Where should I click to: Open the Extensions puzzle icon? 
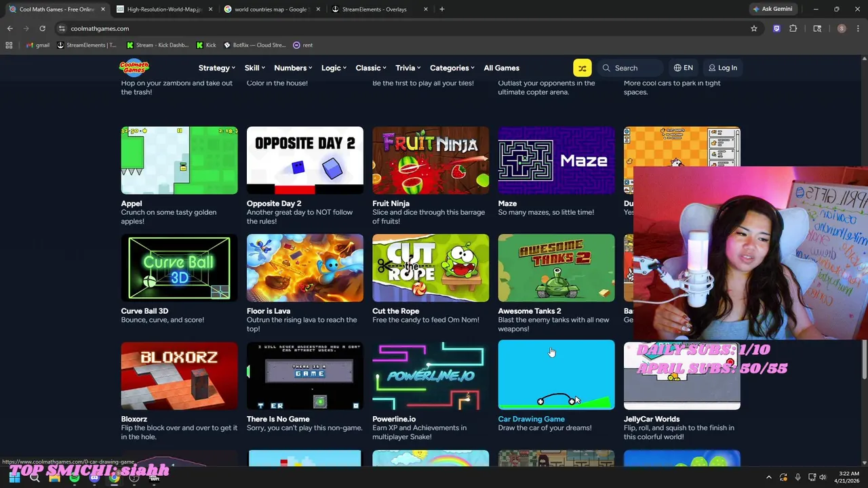[793, 28]
